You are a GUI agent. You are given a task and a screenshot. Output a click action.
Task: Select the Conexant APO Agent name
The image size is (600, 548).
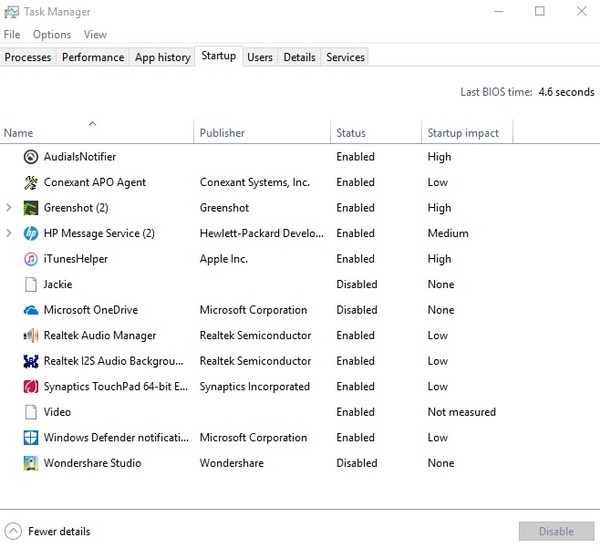(x=95, y=183)
